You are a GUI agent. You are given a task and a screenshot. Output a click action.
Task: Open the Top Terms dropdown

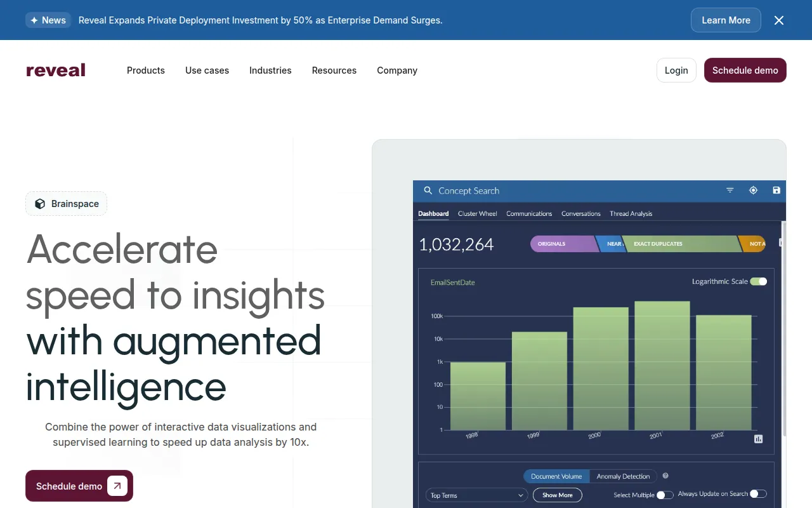click(x=476, y=495)
